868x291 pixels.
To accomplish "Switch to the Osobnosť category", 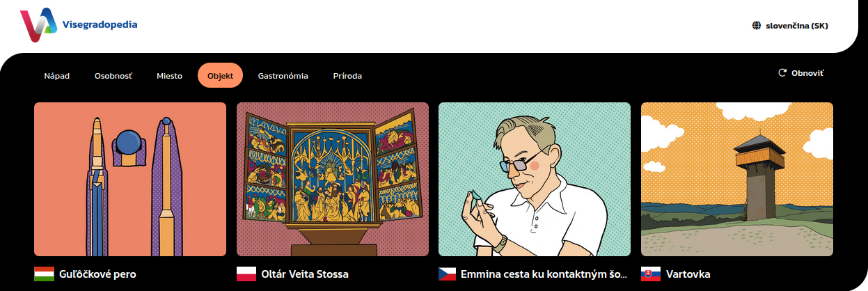I will tap(113, 75).
